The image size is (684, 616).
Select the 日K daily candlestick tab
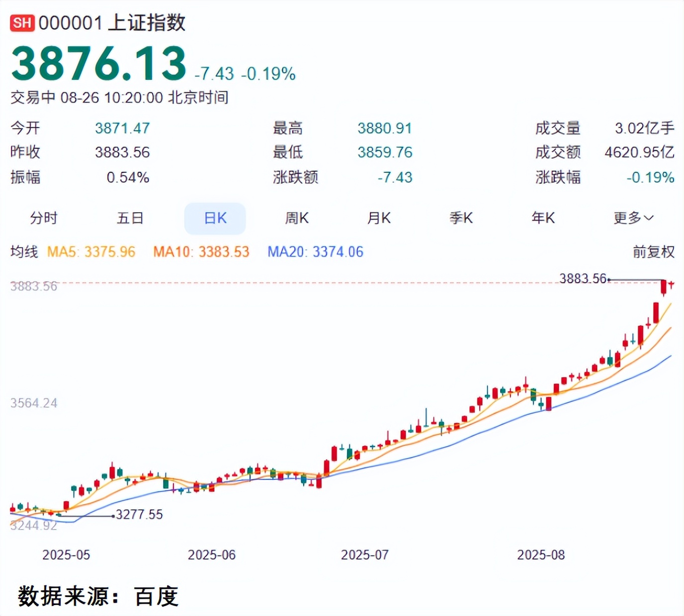click(x=215, y=218)
